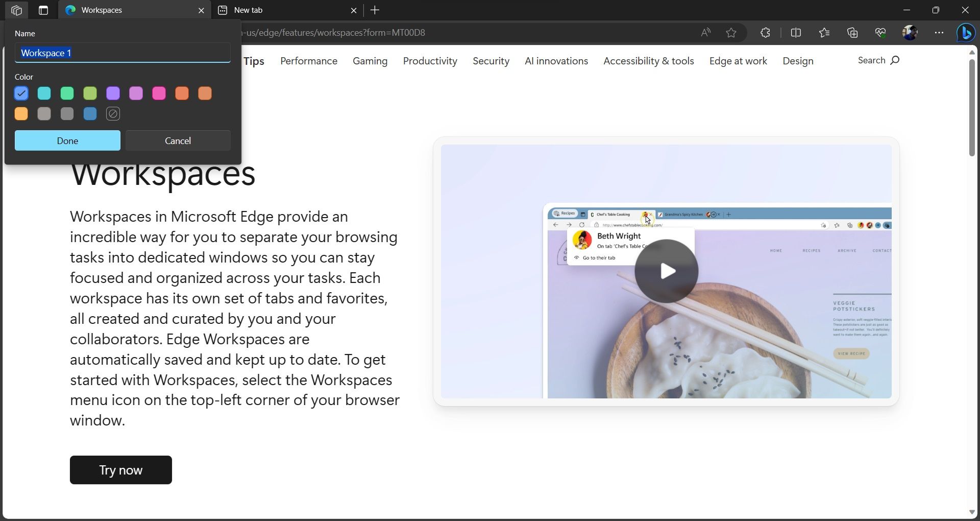Open the Workspaces menu icon
The image size is (980, 521).
[17, 10]
